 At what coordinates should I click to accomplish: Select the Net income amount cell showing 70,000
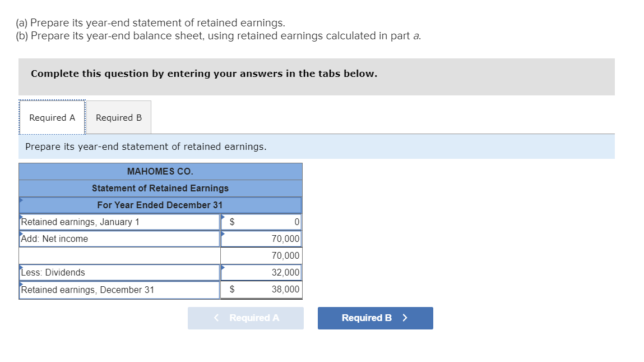click(261, 239)
